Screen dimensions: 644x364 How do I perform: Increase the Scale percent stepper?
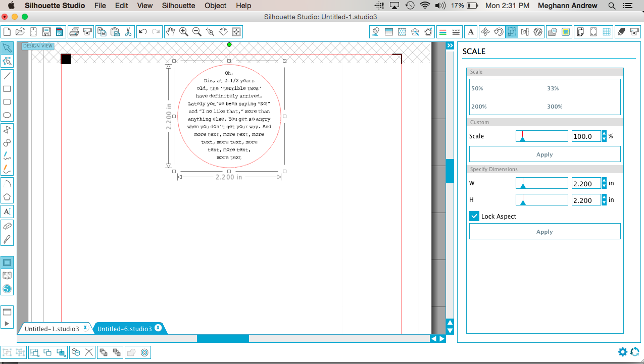[604, 133]
